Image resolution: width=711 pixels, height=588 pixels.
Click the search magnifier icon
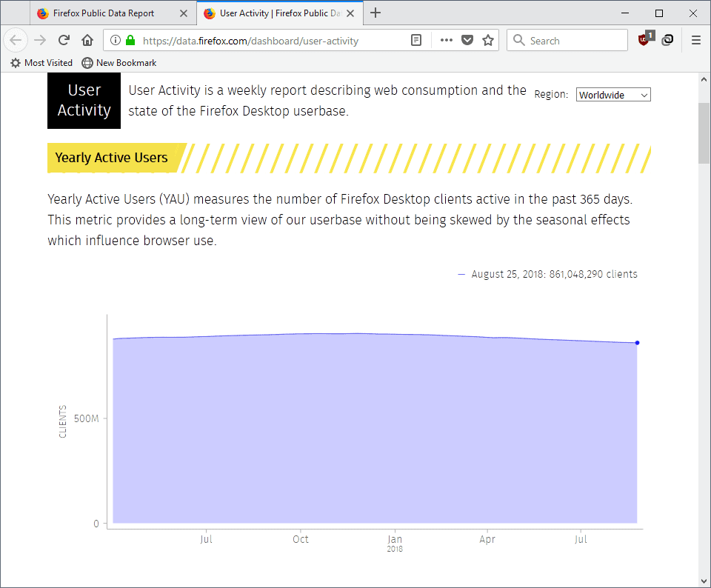click(518, 40)
